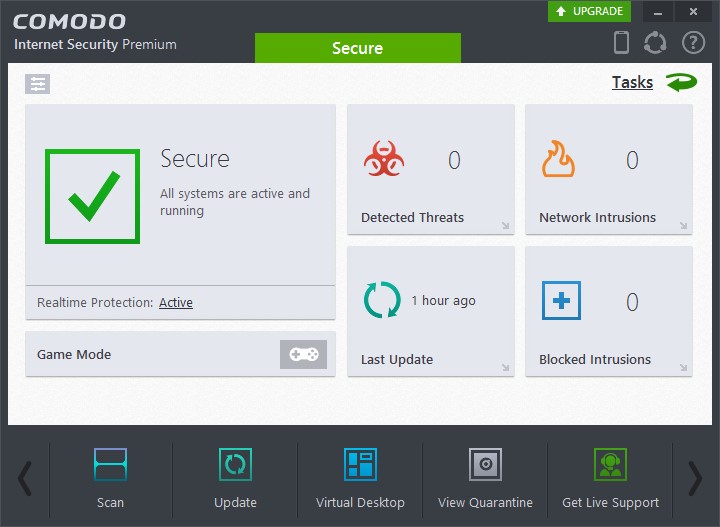Click the 'Game Mode' label text

pos(74,354)
